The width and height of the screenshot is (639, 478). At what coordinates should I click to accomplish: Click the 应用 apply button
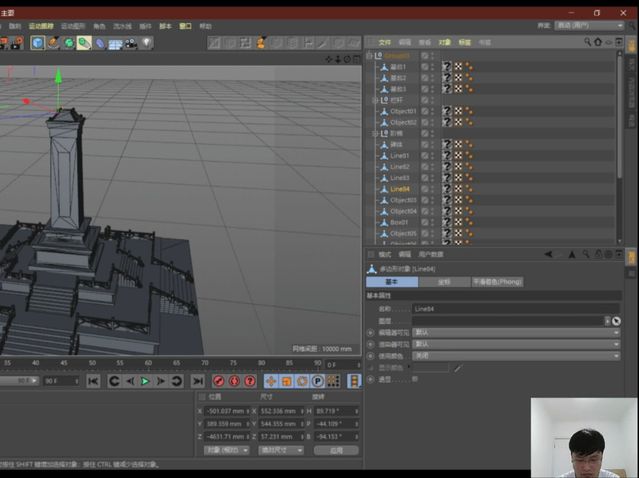[x=336, y=450]
